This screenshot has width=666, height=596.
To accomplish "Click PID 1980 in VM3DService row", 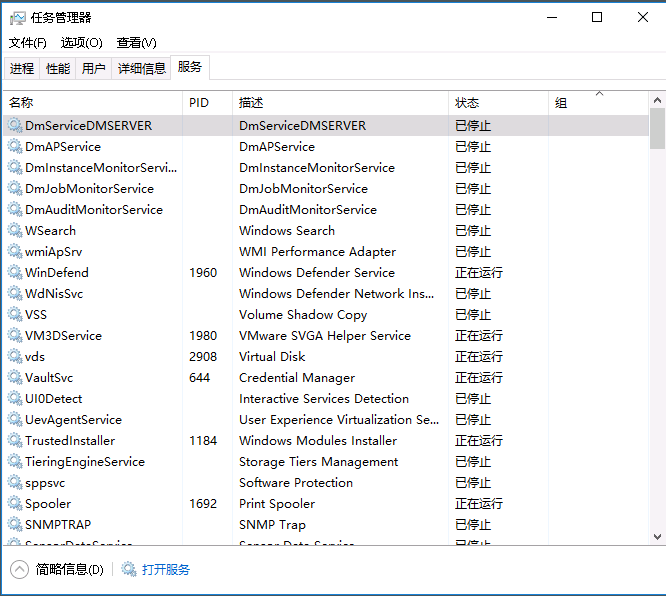I will pyautogui.click(x=203, y=336).
